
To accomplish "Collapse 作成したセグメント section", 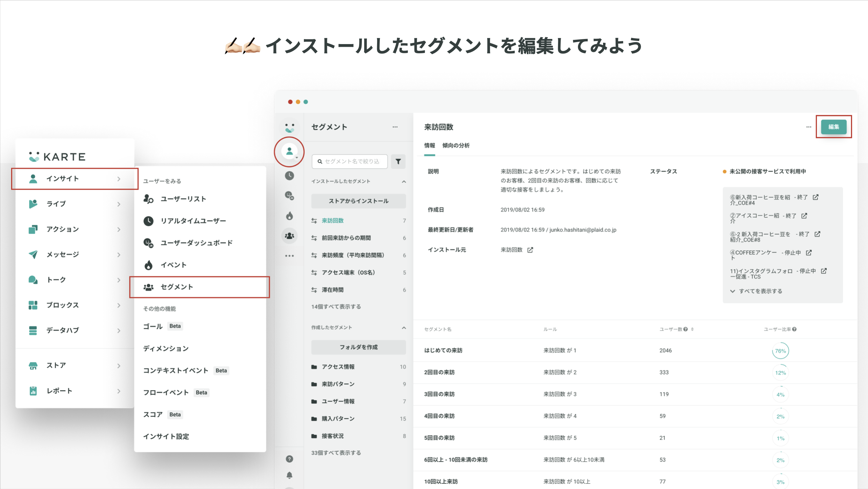I will click(404, 328).
